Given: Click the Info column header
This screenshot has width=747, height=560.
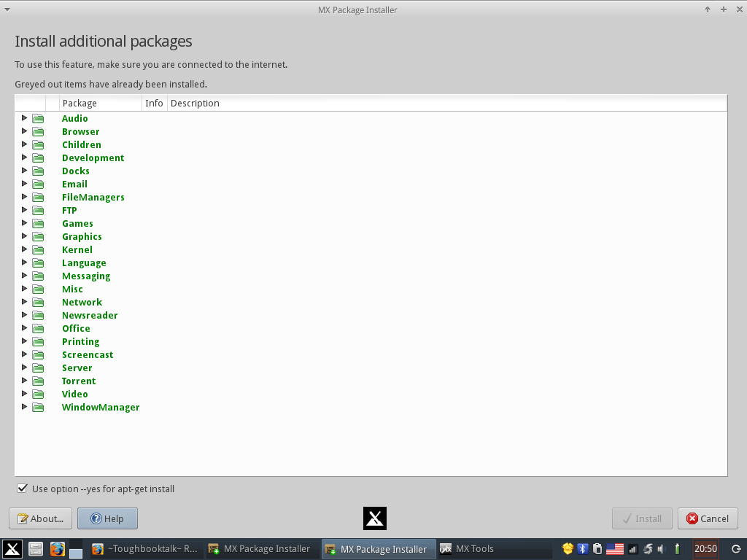Looking at the screenshot, I should [x=155, y=104].
